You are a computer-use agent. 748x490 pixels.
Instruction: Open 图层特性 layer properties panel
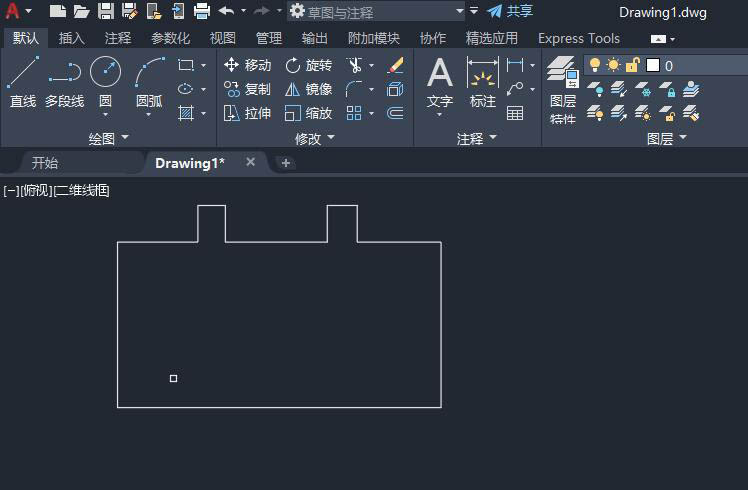click(562, 89)
